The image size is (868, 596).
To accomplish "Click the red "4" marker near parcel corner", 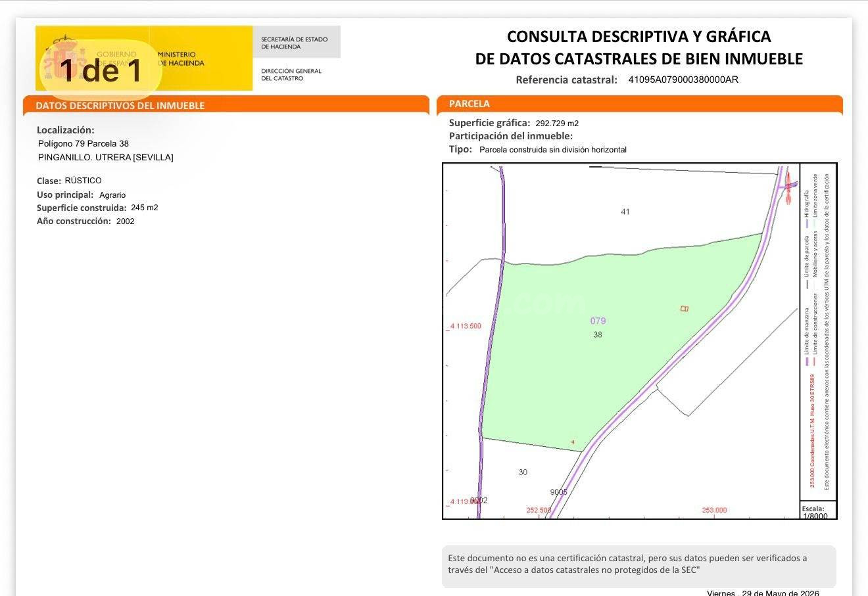I will 573,442.
